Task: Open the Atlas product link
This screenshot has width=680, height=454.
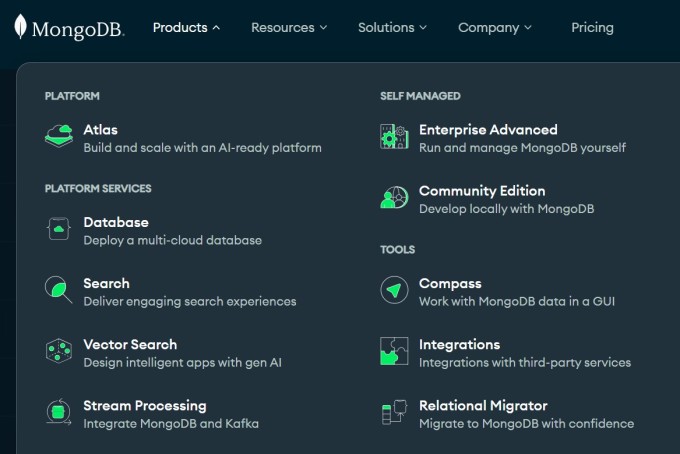Action: pyautogui.click(x=101, y=130)
